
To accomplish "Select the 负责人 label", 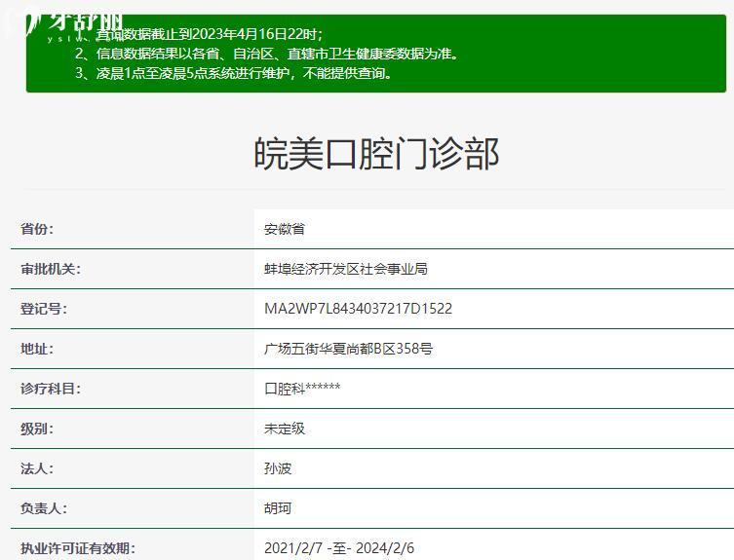I will tap(44, 508).
